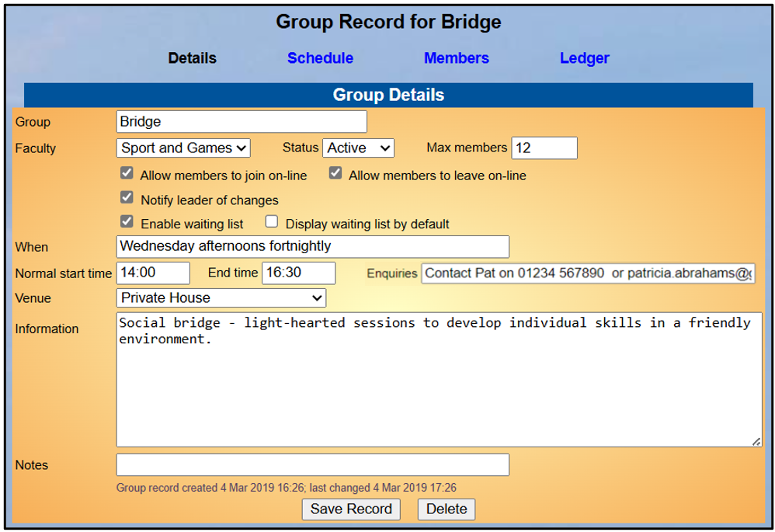The image size is (775, 532).
Task: Open the Status dropdown showing Active
Action: [358, 148]
